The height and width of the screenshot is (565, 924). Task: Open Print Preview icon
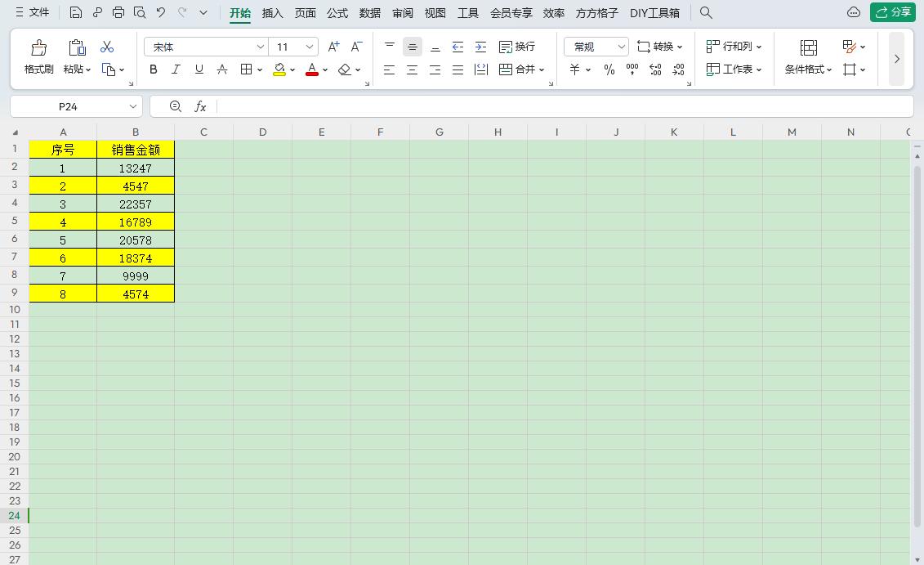[x=140, y=12]
